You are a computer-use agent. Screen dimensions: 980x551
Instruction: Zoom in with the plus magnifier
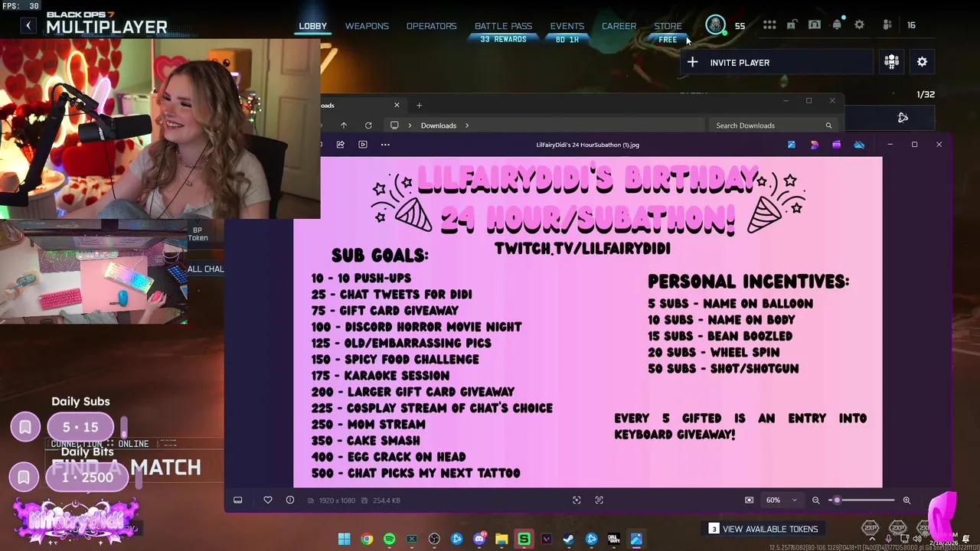[x=906, y=500]
